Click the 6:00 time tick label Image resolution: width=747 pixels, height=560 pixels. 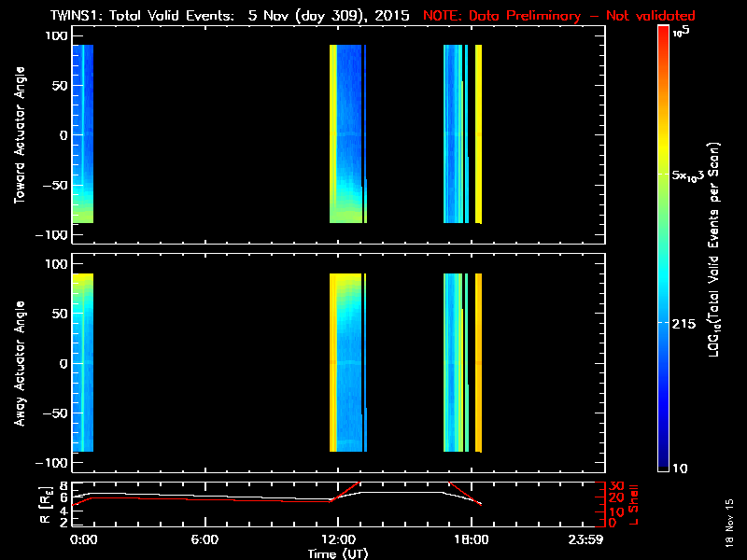coord(203,539)
